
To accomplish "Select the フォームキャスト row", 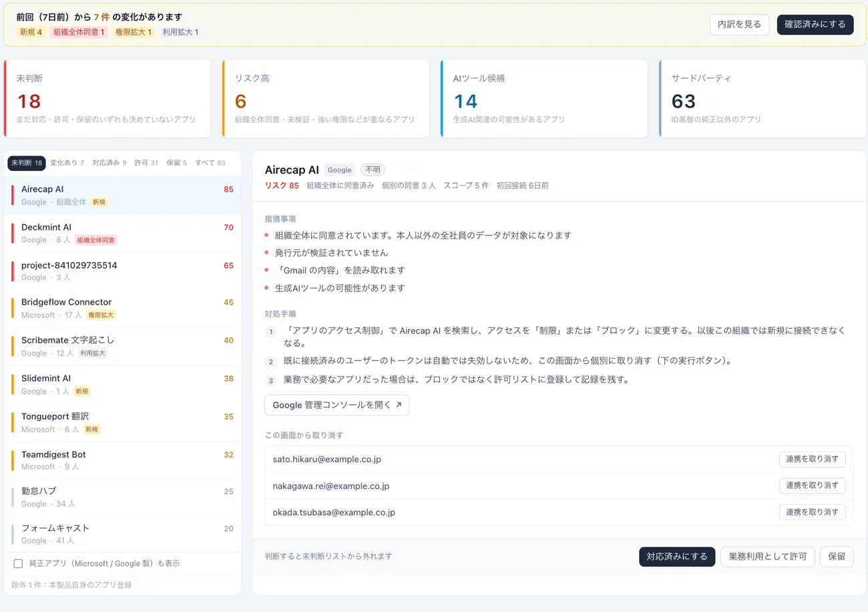I will tap(123, 534).
